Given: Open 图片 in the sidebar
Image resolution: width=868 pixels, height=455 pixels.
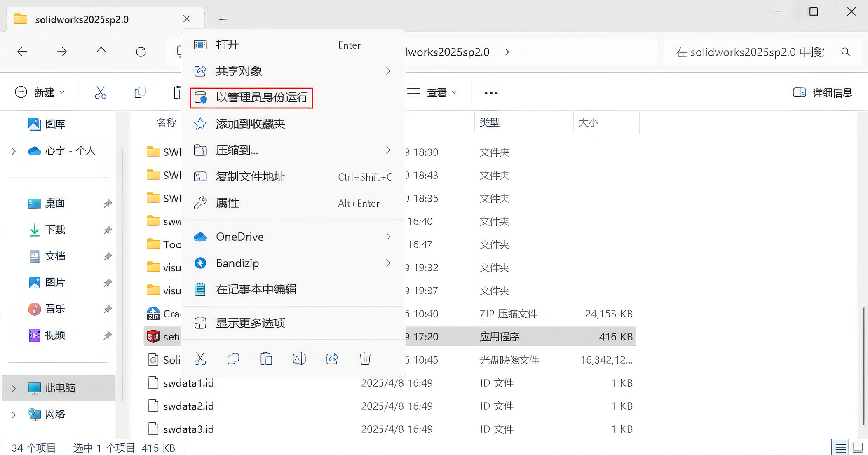Looking at the screenshot, I should pos(46,282).
